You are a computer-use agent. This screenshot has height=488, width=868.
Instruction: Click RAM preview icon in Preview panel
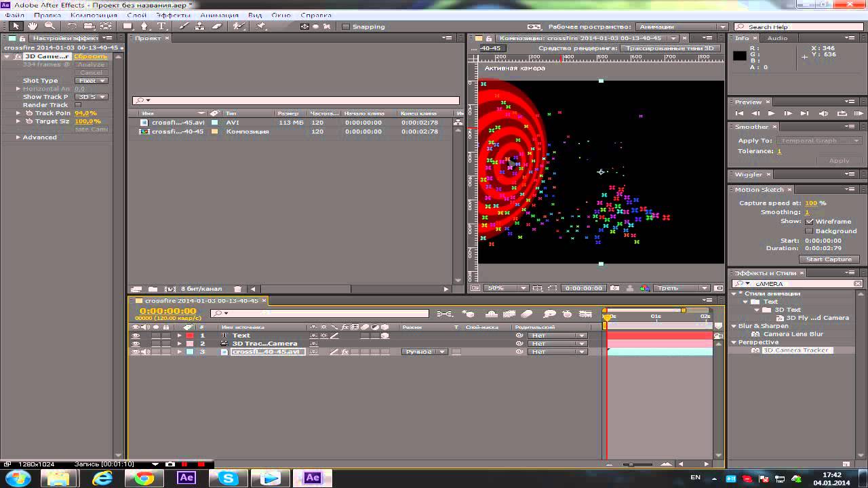(859, 113)
